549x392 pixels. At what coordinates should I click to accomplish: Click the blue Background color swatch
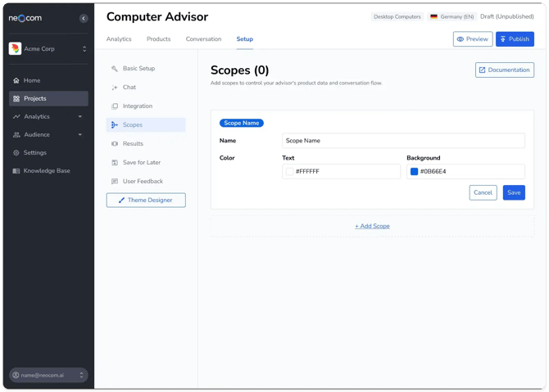pos(414,172)
